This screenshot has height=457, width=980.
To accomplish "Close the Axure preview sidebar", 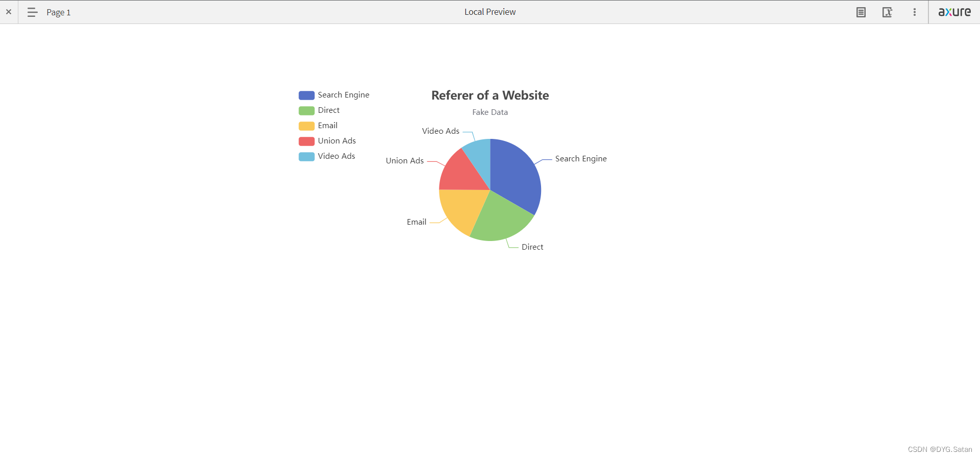I will [x=9, y=12].
